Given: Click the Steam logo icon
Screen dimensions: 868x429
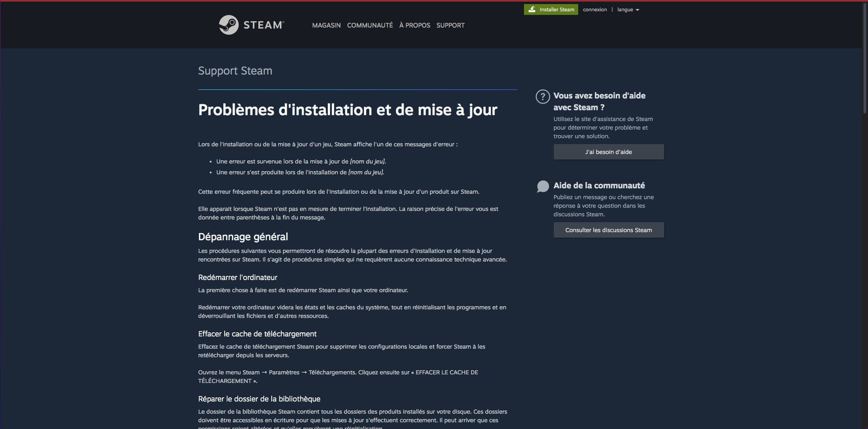Looking at the screenshot, I should click(229, 25).
